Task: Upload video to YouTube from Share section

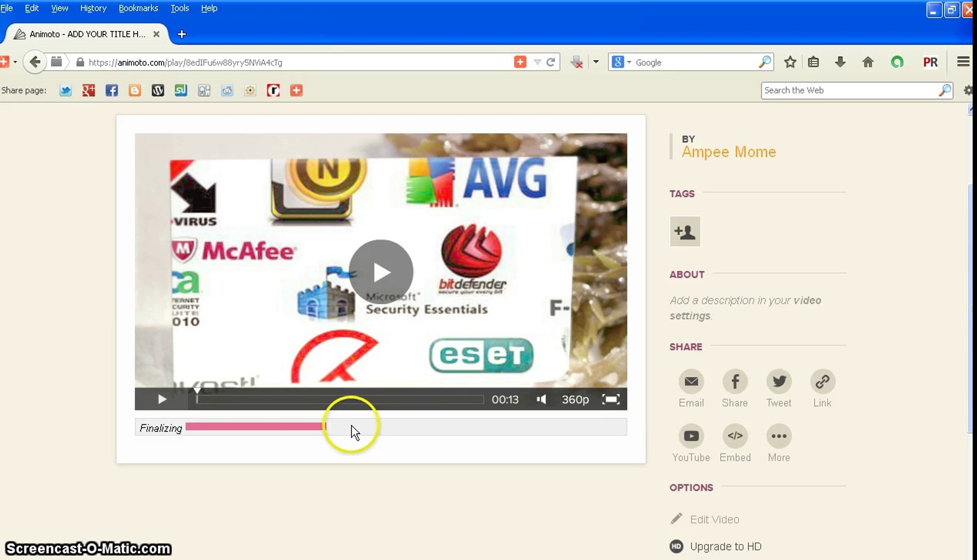Action: (x=691, y=443)
